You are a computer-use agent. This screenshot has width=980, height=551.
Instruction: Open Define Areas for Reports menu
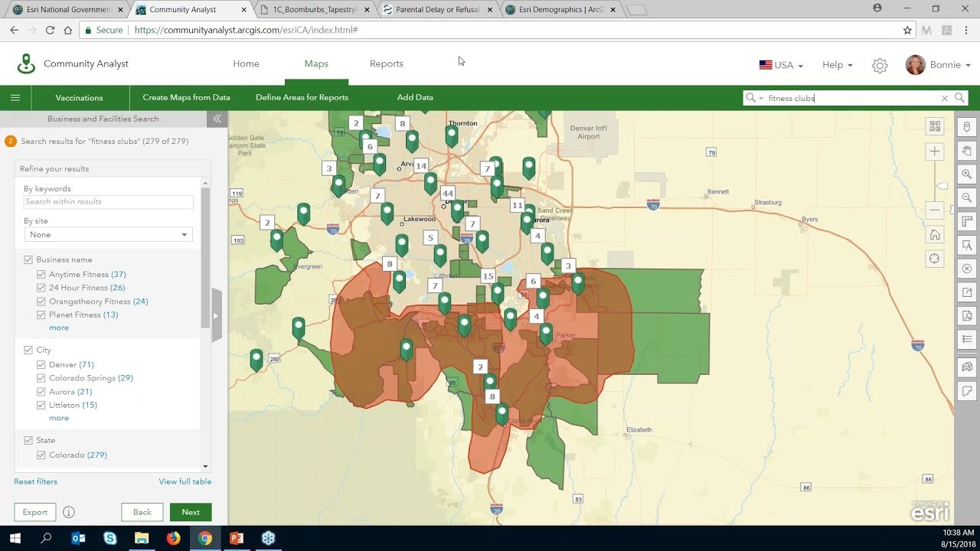coord(302,98)
